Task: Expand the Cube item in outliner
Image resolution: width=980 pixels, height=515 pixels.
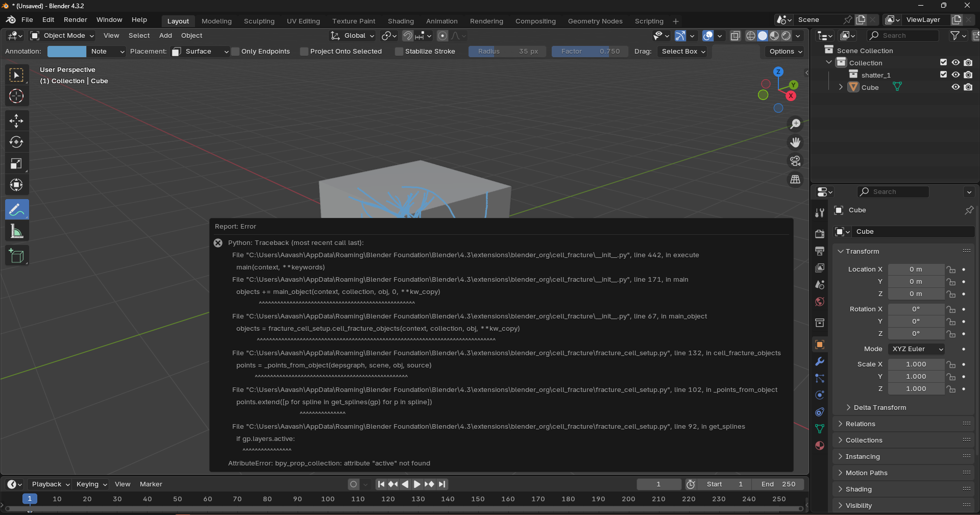Action: click(x=841, y=87)
